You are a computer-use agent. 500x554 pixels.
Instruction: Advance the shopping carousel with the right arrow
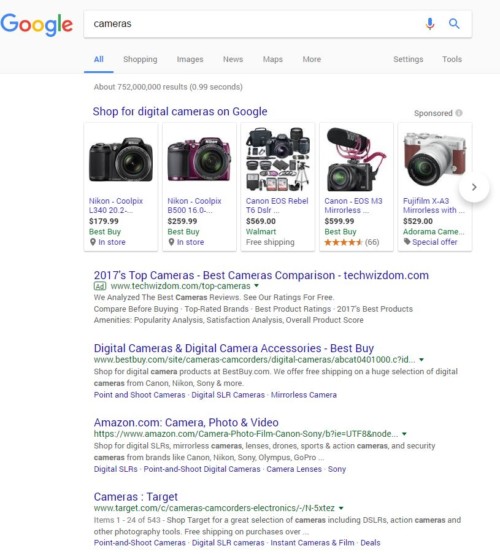(474, 187)
